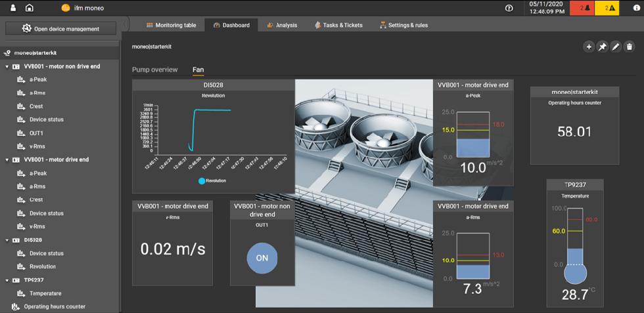The image size is (644, 313).
Task: Add a new dashboard with plus icon
Action: [589, 47]
